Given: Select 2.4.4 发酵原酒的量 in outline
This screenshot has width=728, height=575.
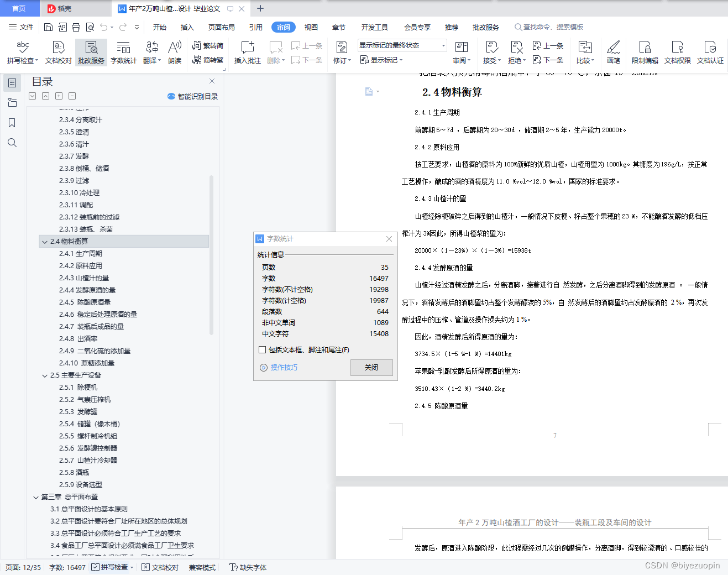Looking at the screenshot, I should (x=87, y=290).
